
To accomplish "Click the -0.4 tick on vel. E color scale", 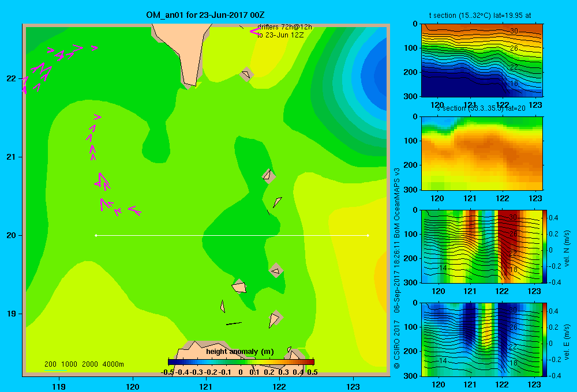I will pos(555,375).
